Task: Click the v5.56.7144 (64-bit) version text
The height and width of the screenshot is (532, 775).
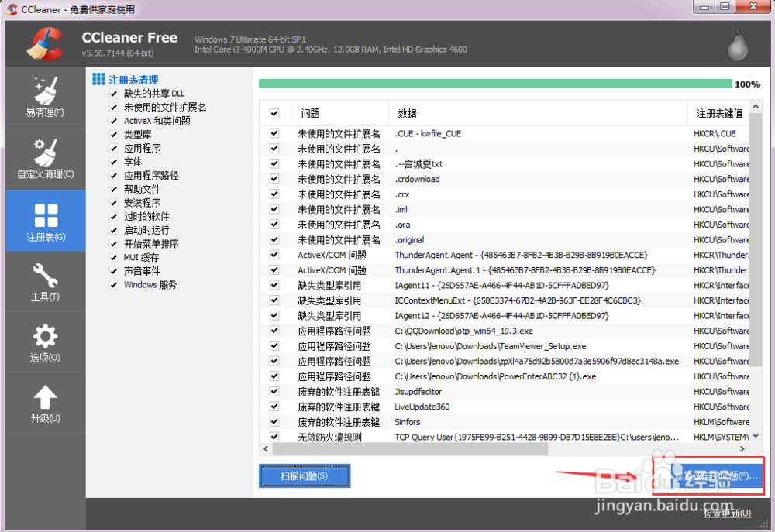Action: 118,53
